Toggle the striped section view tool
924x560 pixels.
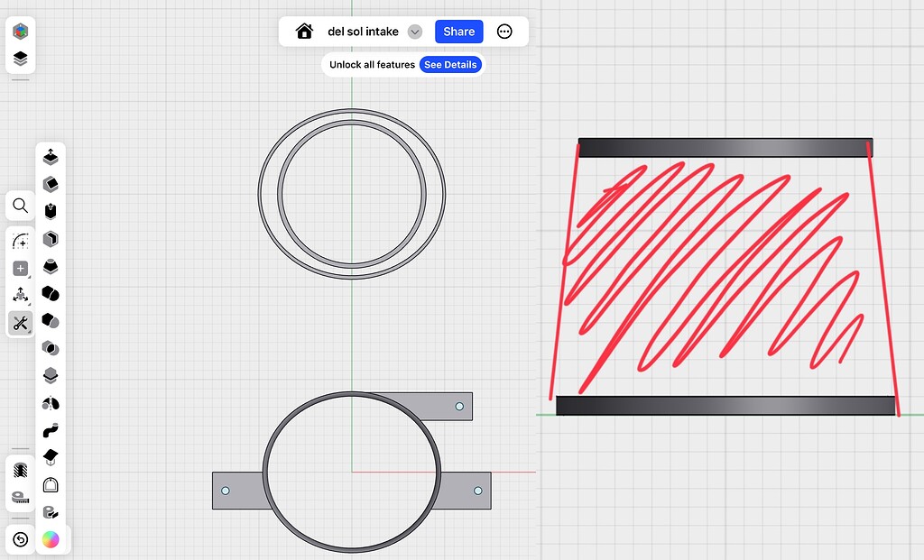click(x=20, y=469)
